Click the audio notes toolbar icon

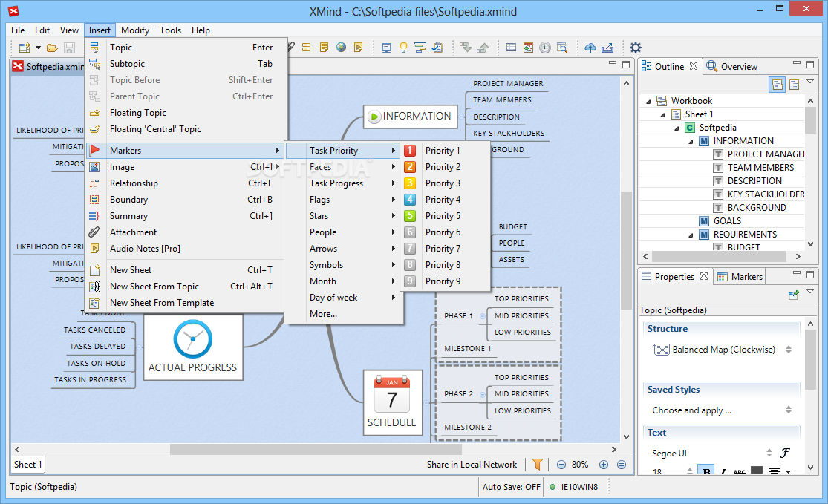pyautogui.click(x=359, y=48)
